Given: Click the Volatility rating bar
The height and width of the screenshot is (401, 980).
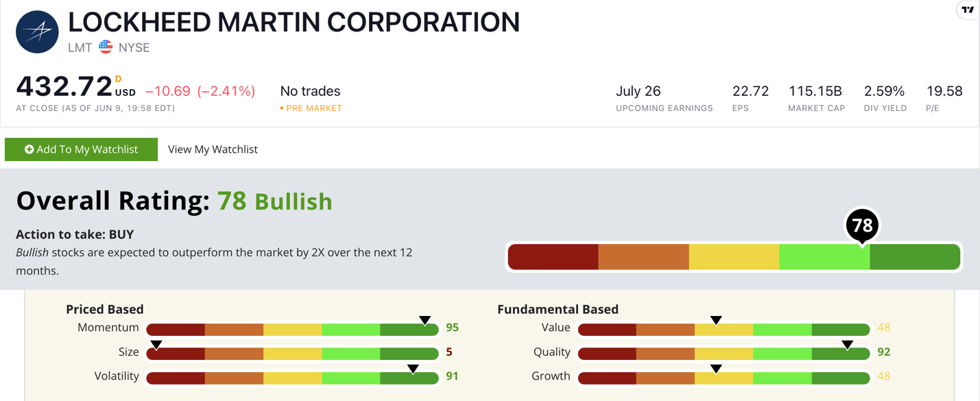Looking at the screenshot, I should click(x=292, y=378).
